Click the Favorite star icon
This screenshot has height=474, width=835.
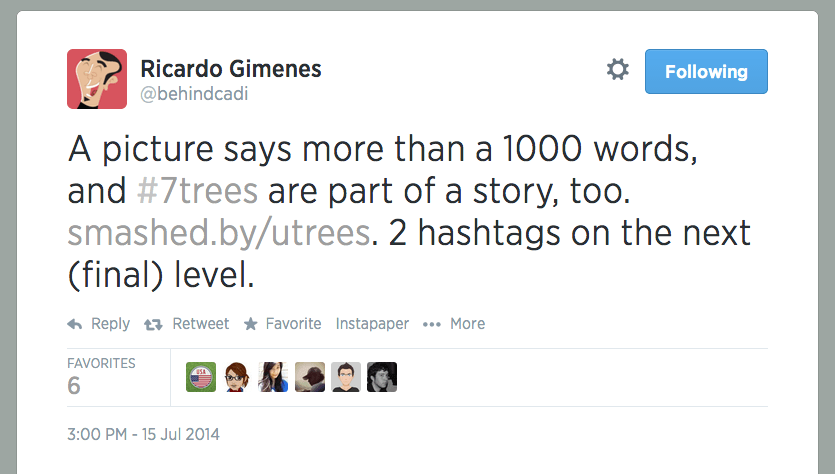[251, 324]
